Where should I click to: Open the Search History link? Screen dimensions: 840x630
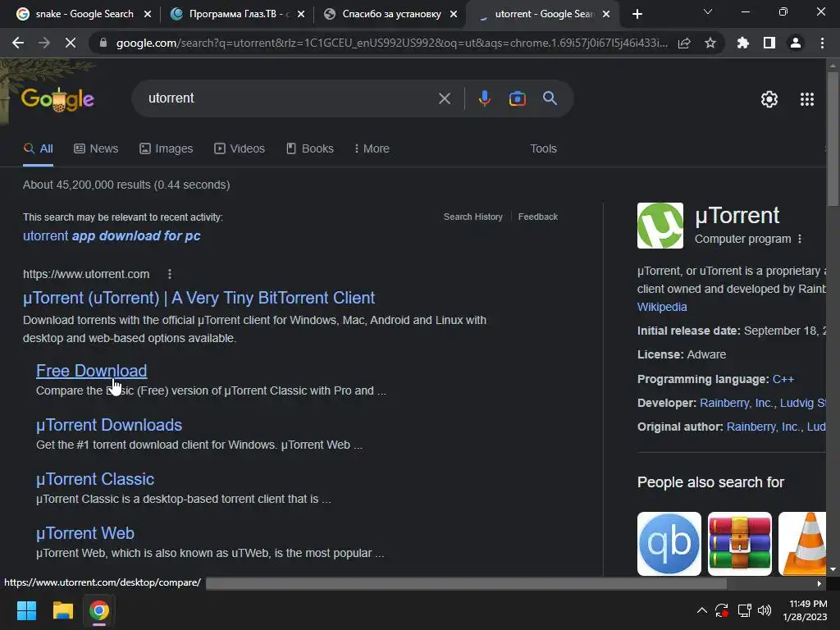473,217
